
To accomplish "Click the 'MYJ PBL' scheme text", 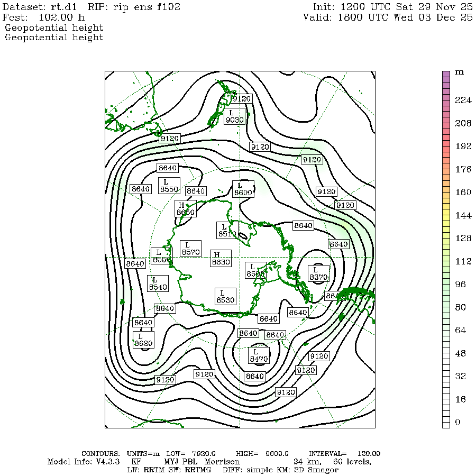I will click(x=181, y=462).
